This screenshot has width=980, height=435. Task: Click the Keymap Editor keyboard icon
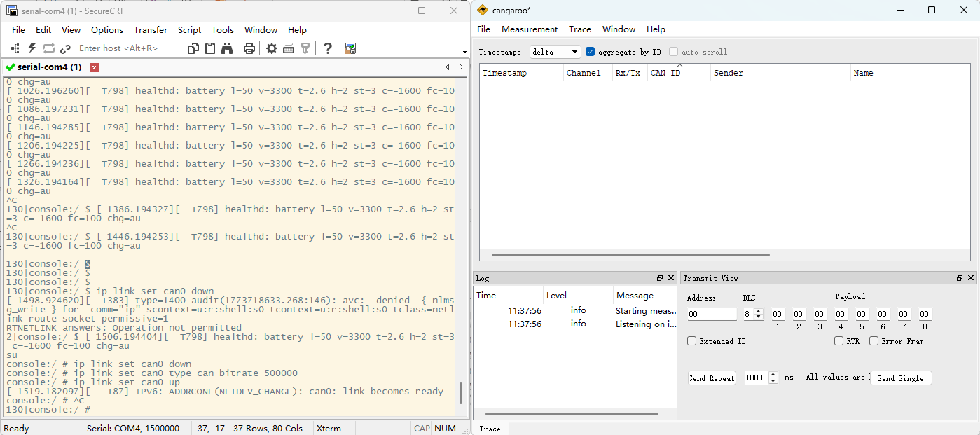289,48
